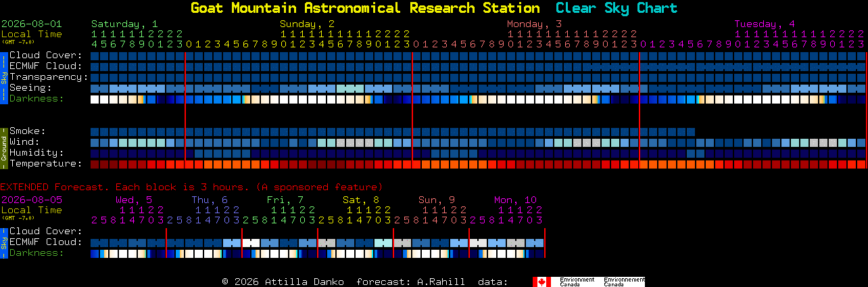The height and width of the screenshot is (287, 868).
Task: Open the Goat Mountain Astronomical Research Station title
Action: point(365,8)
